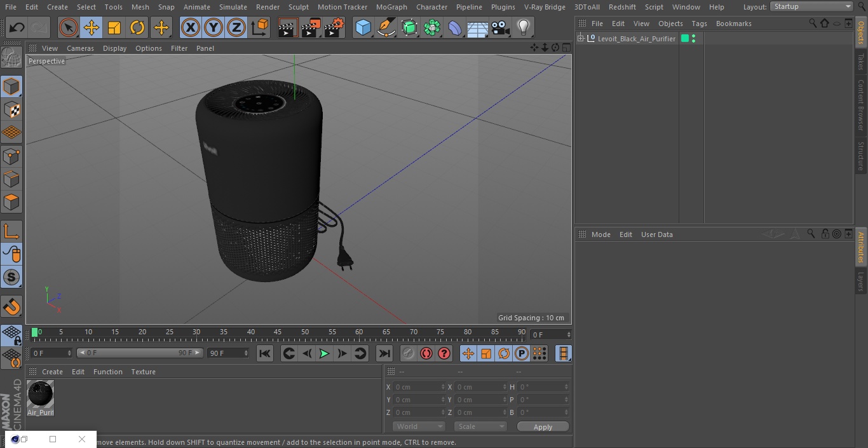Open the Attributes vertical tab
868x448 pixels.
pos(861,247)
